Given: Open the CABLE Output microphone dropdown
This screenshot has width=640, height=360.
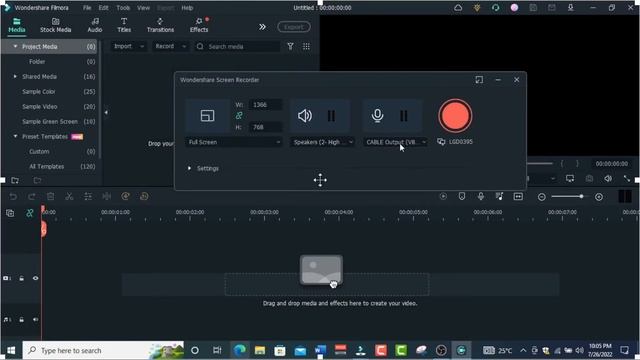Looking at the screenshot, I should (395, 142).
